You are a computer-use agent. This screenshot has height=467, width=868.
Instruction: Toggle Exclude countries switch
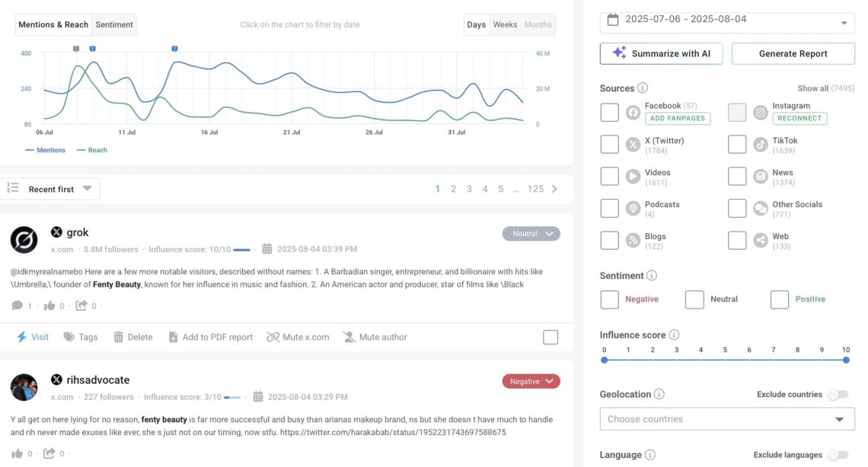(x=838, y=395)
